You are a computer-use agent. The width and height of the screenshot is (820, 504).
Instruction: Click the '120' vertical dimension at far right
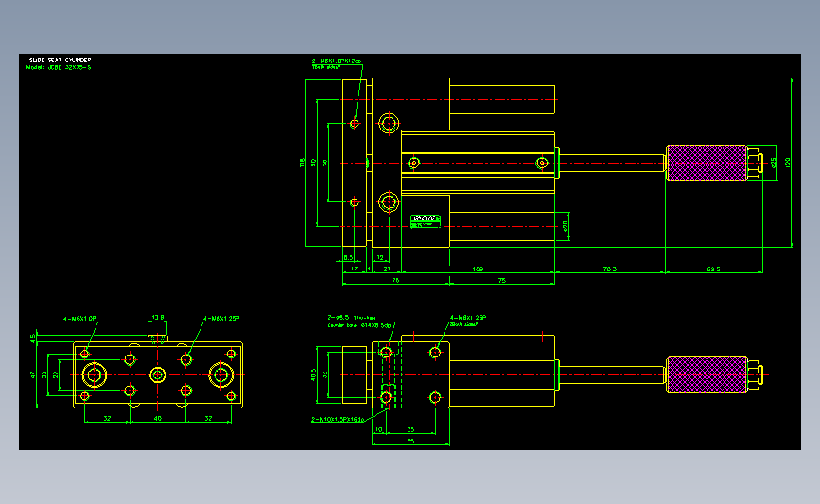point(788,163)
